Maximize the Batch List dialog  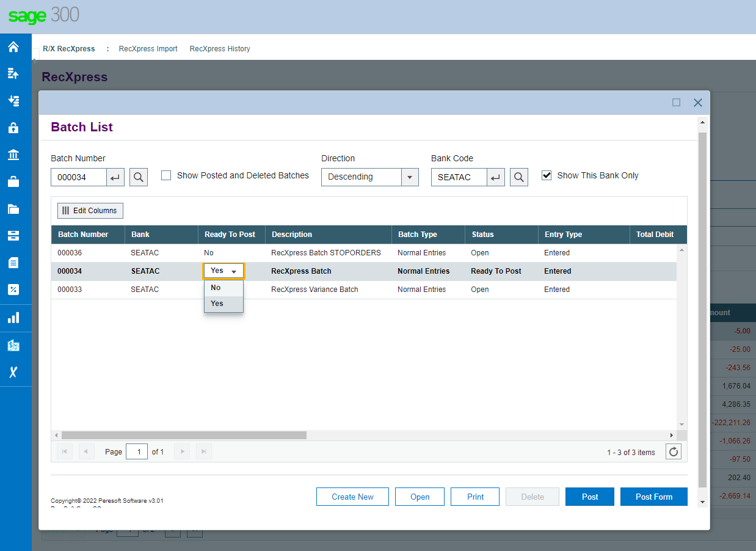[676, 103]
